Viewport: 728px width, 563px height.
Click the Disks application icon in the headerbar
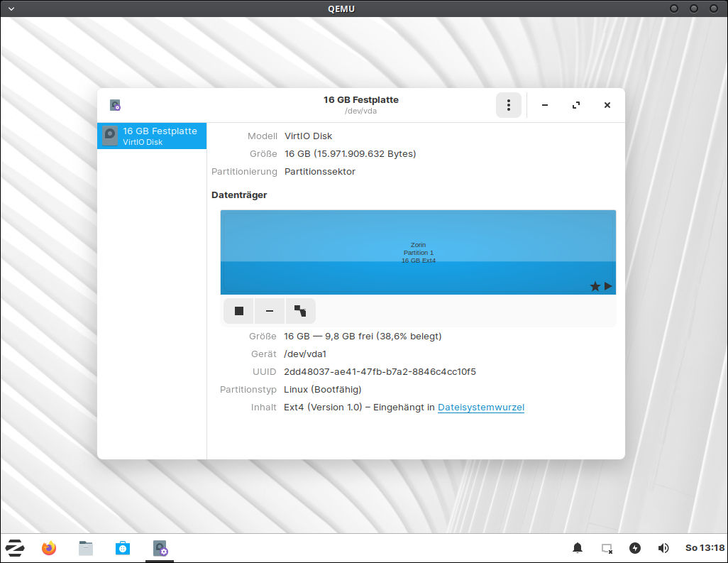tap(114, 104)
